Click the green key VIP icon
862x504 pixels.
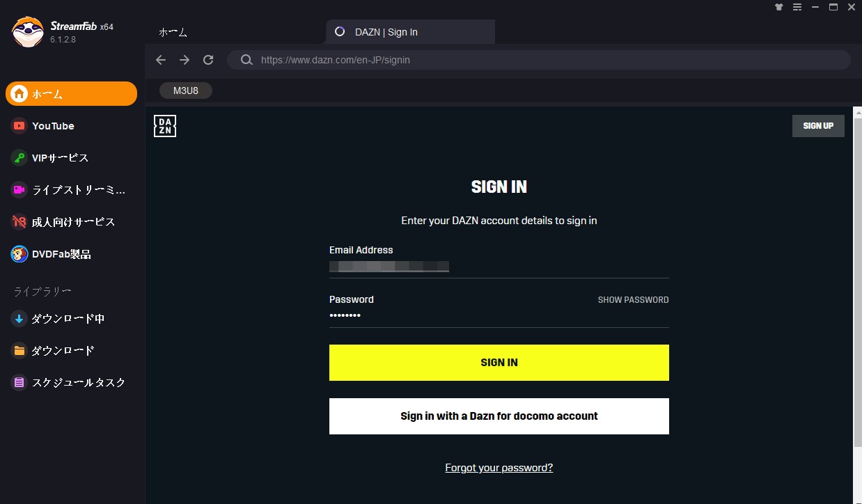tap(19, 158)
